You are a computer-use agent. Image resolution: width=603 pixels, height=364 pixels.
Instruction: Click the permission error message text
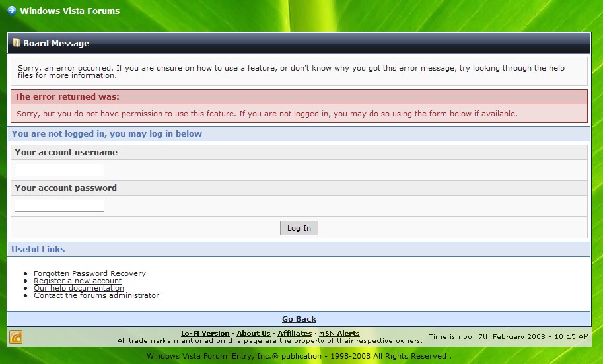point(267,114)
